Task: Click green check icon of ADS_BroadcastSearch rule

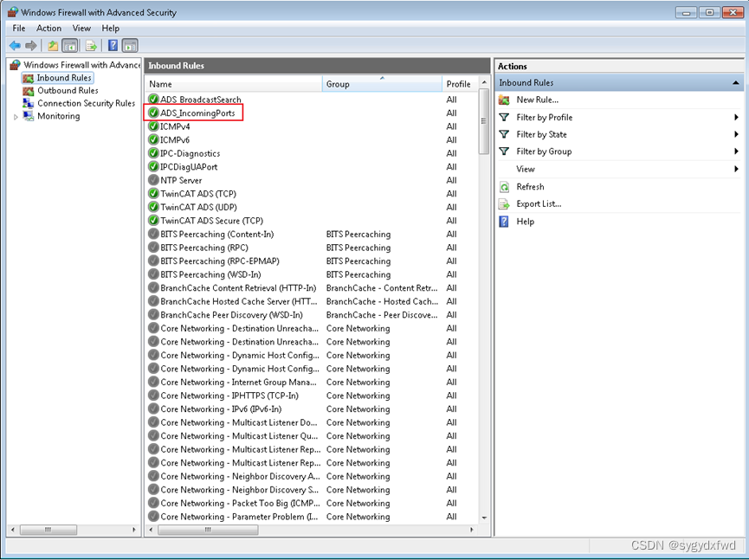Action: pyautogui.click(x=153, y=100)
